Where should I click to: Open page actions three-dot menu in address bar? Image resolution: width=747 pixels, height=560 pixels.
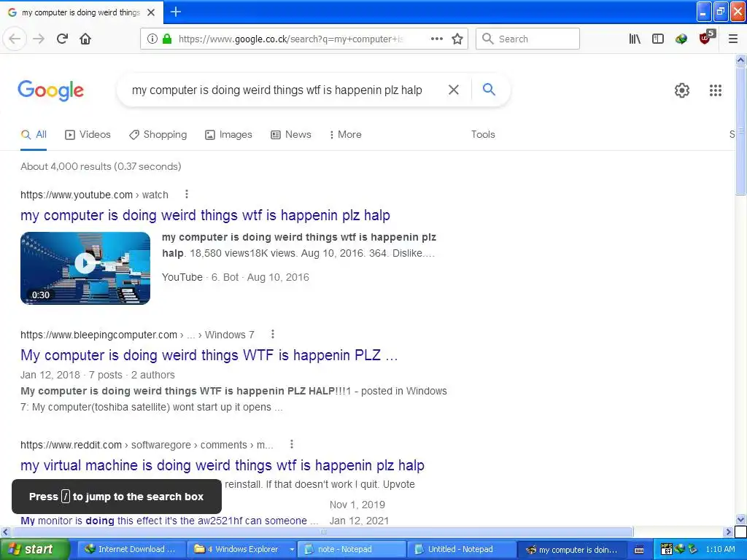coord(436,39)
